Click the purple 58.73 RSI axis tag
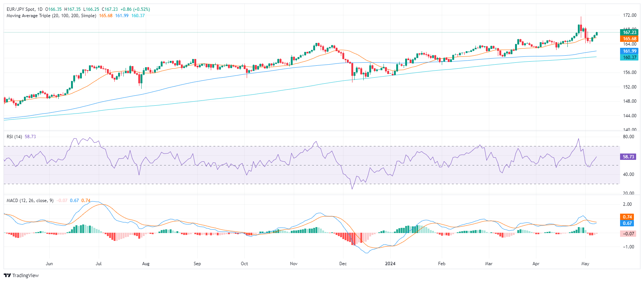Screen dimensions: 644x282 tap(628, 157)
